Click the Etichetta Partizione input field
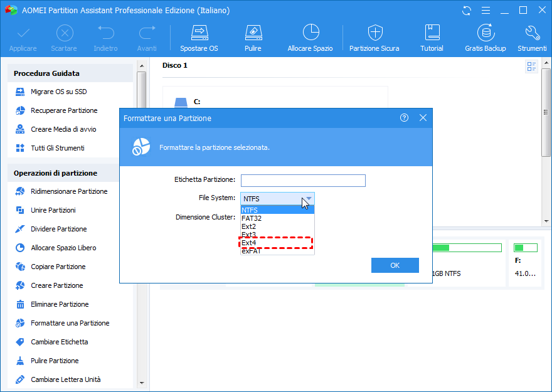Screen dimensions: 552x392 pyautogui.click(x=303, y=181)
